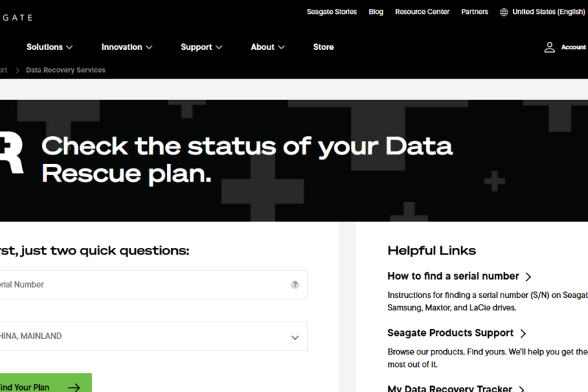Click the Account label
This screenshot has width=588, height=392.
click(x=573, y=47)
